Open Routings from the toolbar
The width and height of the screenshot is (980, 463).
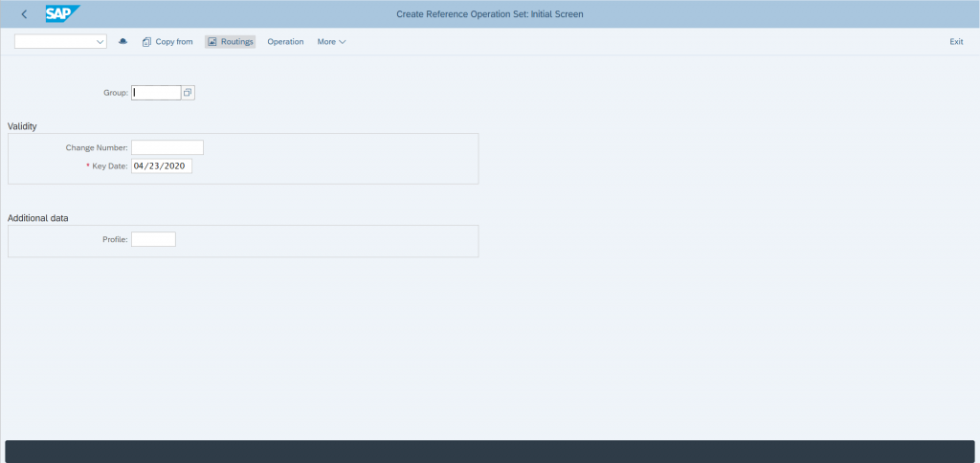click(230, 42)
